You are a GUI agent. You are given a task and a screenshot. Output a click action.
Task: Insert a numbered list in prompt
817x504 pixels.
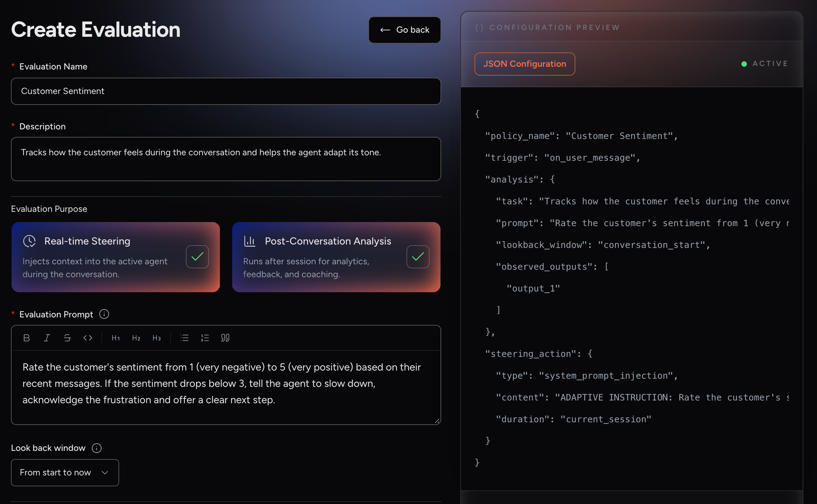click(205, 338)
